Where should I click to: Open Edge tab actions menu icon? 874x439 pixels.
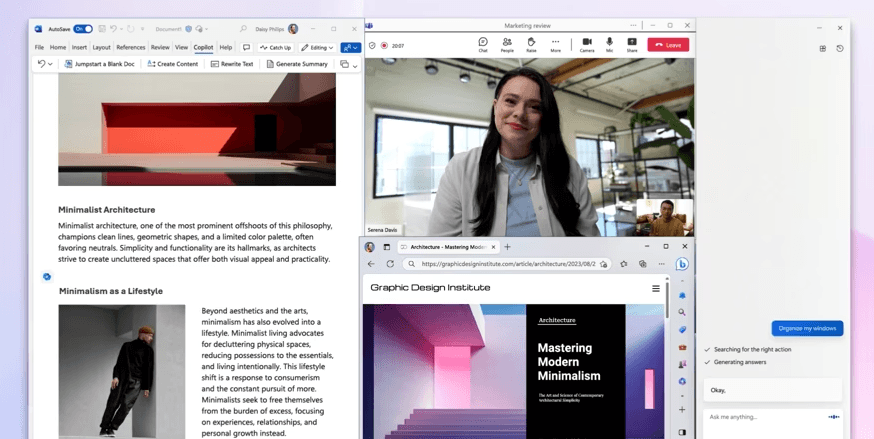coord(386,247)
